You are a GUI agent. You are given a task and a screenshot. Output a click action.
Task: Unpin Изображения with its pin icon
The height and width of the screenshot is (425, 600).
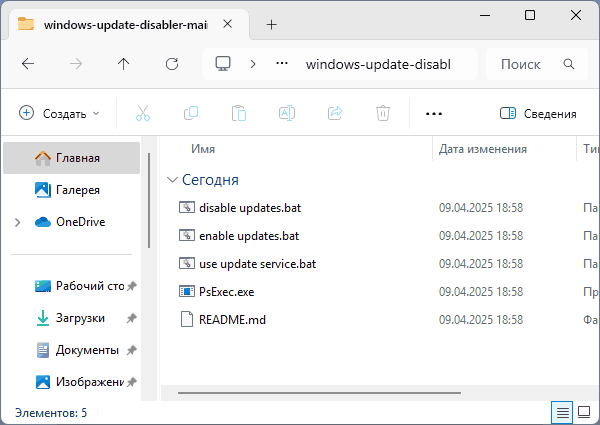pyautogui.click(x=132, y=382)
